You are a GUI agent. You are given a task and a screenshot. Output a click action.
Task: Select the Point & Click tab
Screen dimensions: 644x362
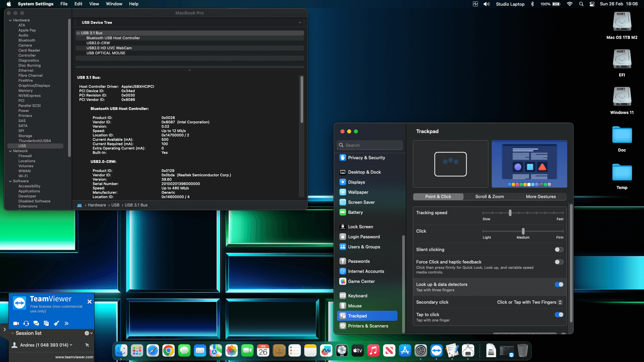(x=438, y=197)
